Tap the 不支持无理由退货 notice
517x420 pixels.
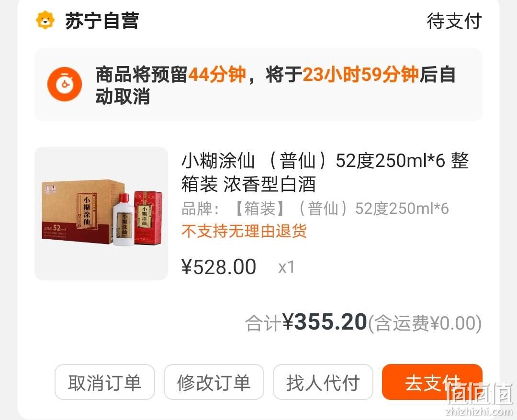(x=244, y=231)
